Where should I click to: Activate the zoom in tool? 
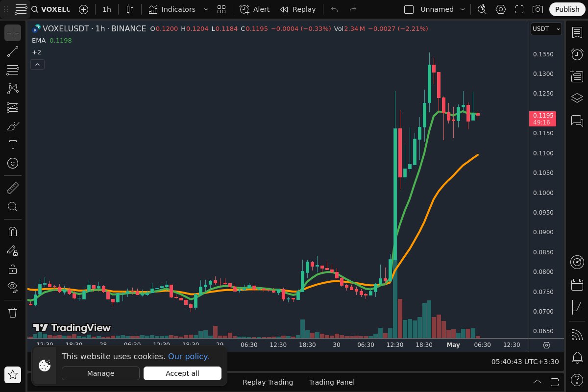[x=13, y=207]
